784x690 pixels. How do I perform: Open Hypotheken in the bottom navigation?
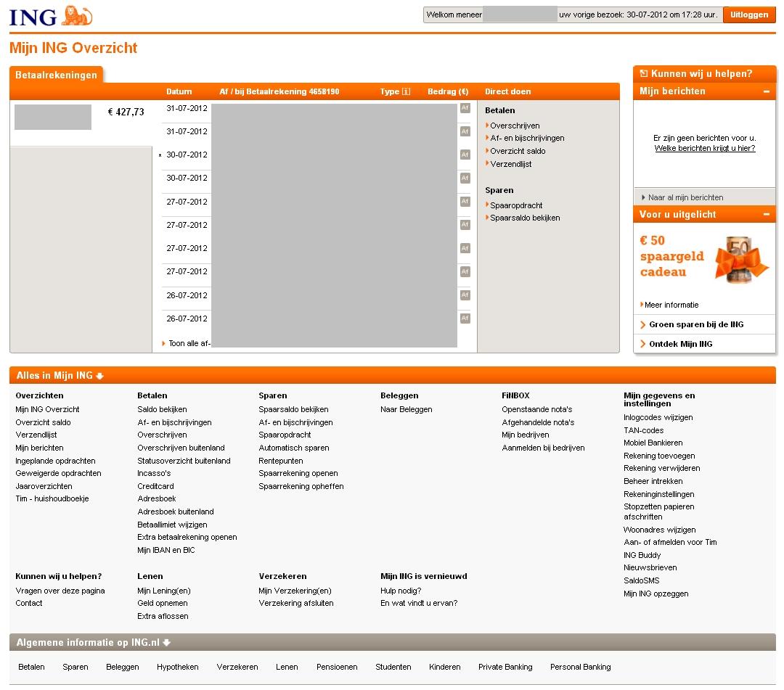(178, 667)
